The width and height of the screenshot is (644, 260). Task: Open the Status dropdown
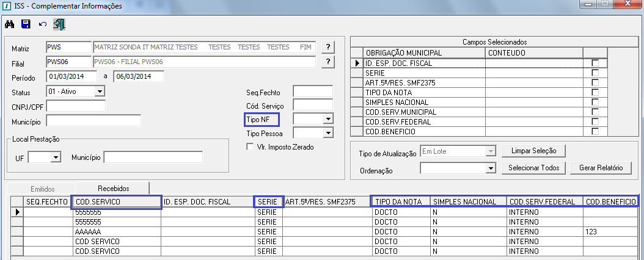click(x=100, y=92)
